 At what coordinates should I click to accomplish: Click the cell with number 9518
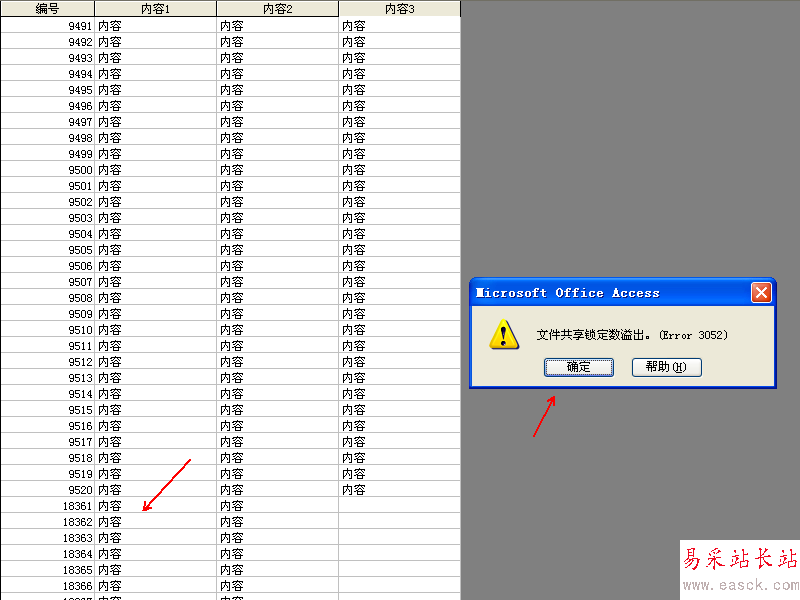[47, 458]
